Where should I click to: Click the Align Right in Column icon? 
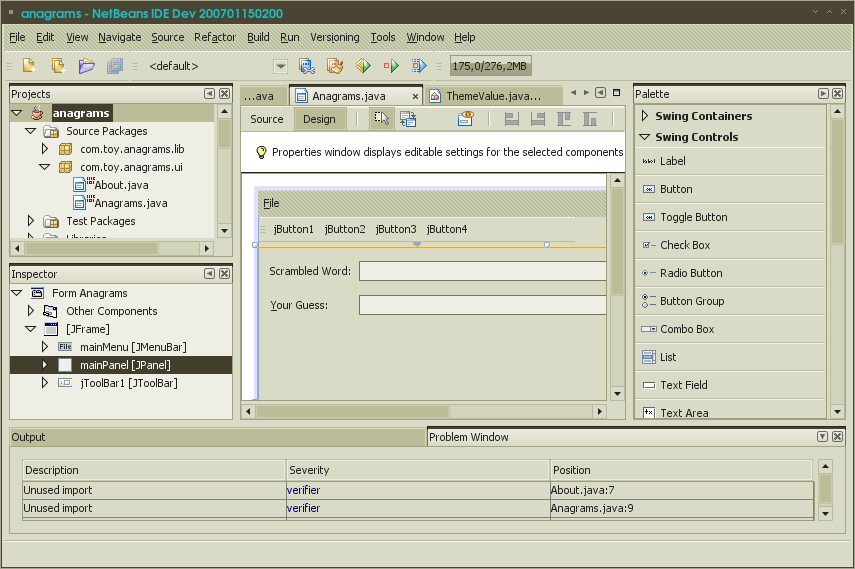538,119
